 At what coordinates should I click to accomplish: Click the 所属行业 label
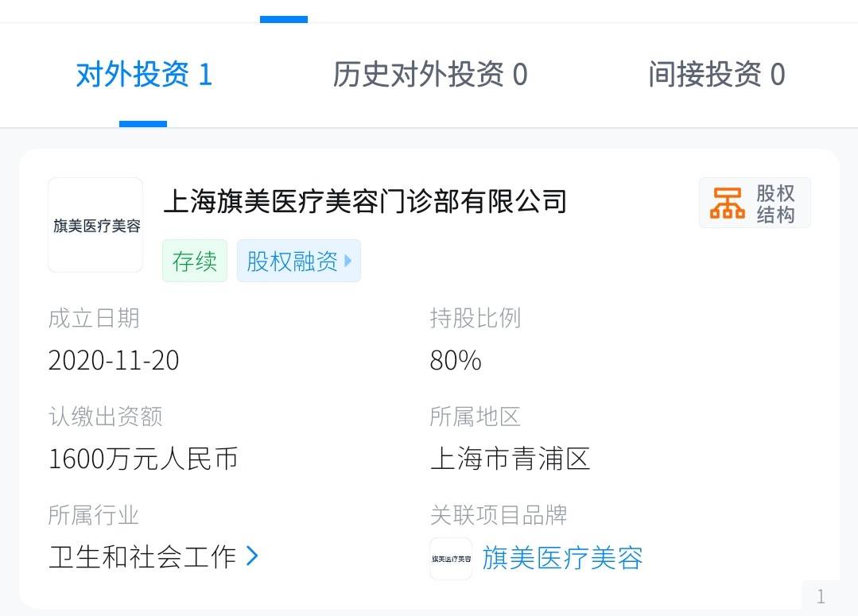[94, 515]
